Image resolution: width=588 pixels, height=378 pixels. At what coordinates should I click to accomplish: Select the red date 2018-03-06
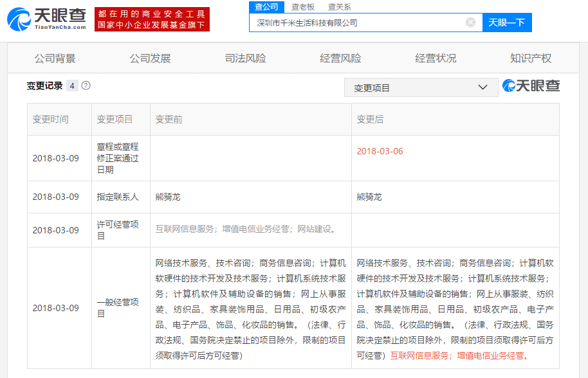click(x=380, y=151)
